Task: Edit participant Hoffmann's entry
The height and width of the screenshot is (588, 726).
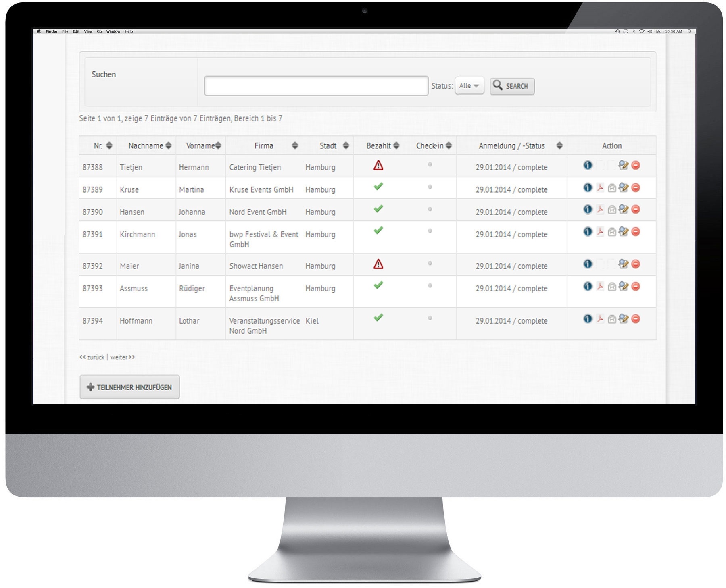Action: pos(623,318)
